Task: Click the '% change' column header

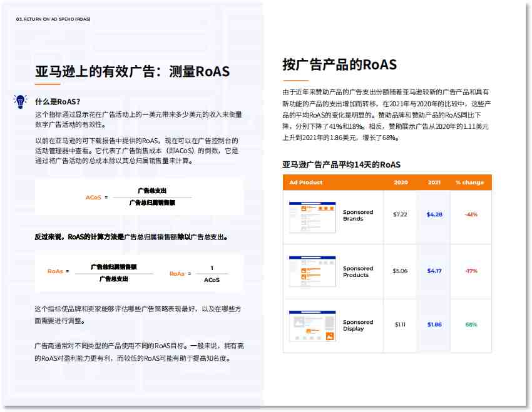Action: (469, 183)
